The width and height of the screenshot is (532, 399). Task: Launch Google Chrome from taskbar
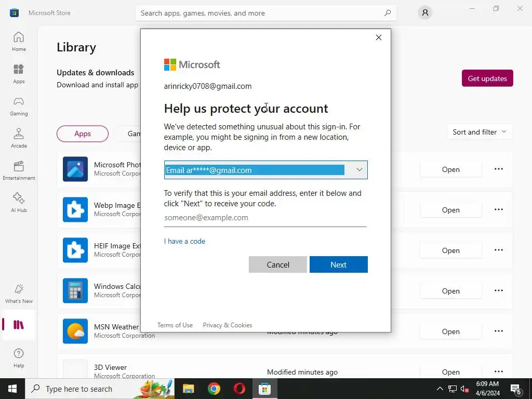point(214,389)
